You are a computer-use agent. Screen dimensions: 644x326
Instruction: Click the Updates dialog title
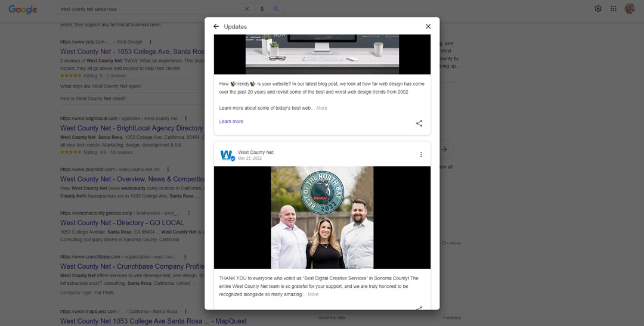tap(236, 27)
